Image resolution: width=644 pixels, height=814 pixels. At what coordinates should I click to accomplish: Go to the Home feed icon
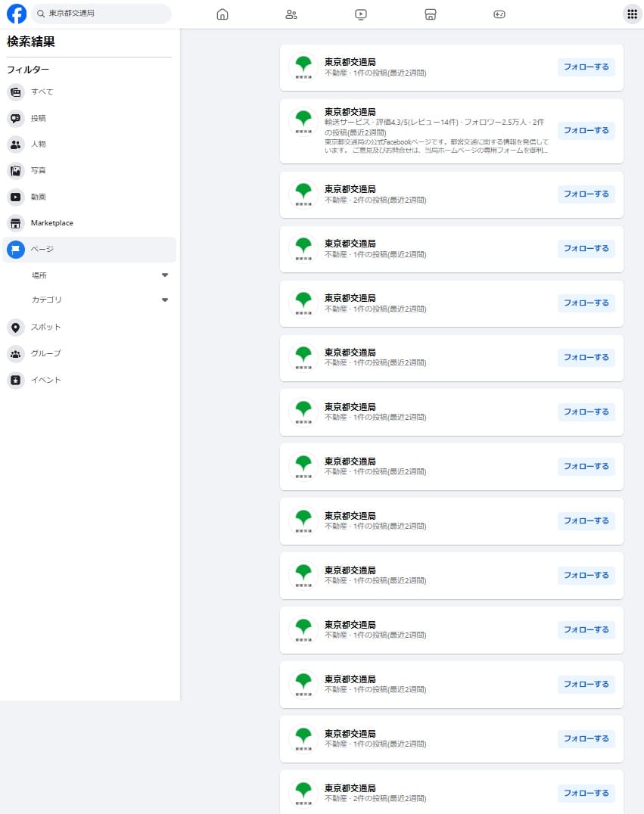click(x=222, y=14)
